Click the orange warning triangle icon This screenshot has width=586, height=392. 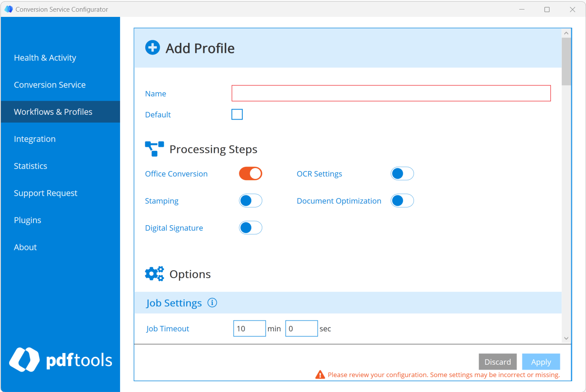pyautogui.click(x=321, y=374)
